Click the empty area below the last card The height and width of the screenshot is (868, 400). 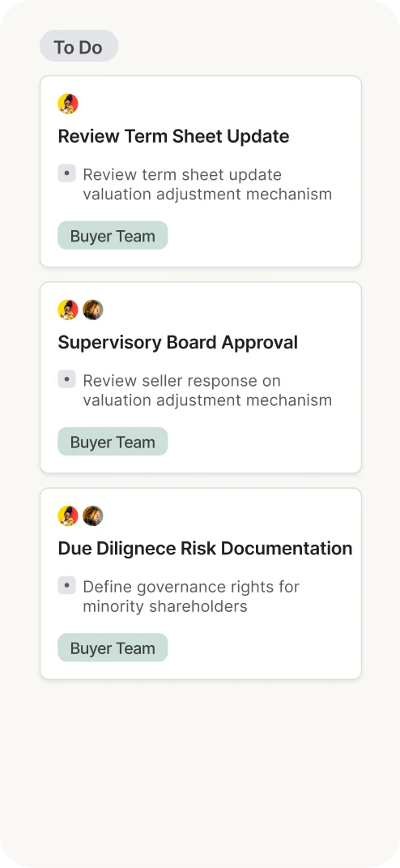pyautogui.click(x=200, y=769)
